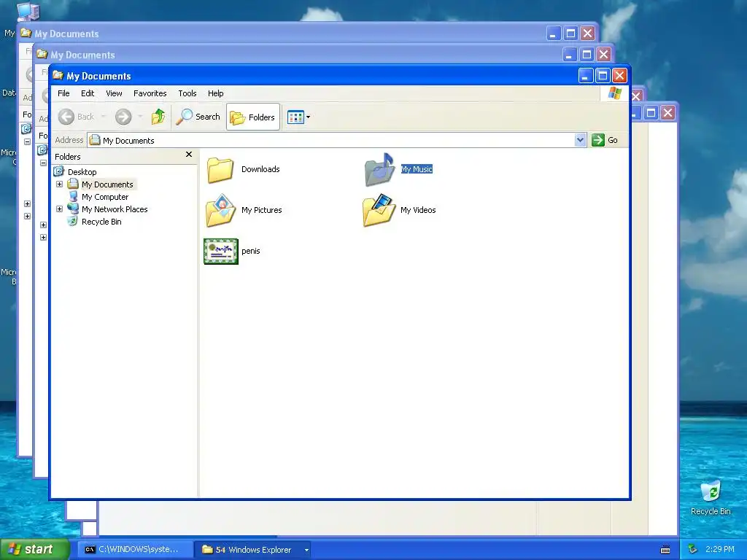
Task: Click the keyboard icon in system tray
Action: pyautogui.click(x=665, y=550)
